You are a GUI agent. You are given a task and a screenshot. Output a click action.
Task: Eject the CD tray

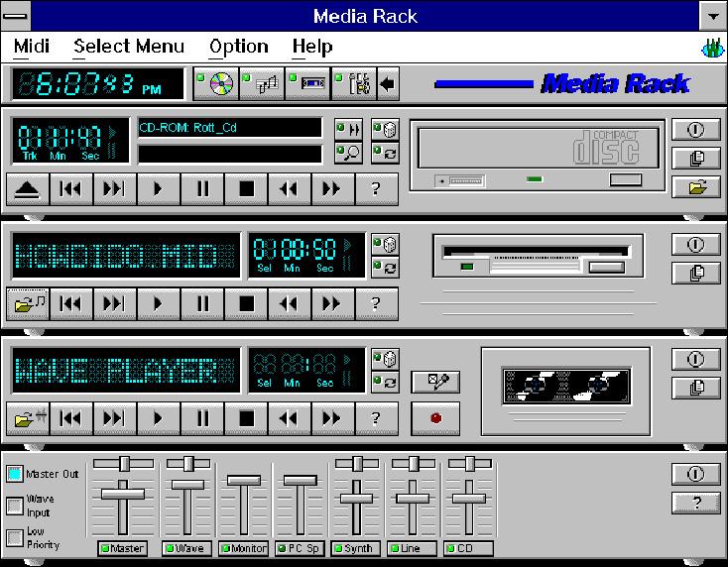(28, 189)
